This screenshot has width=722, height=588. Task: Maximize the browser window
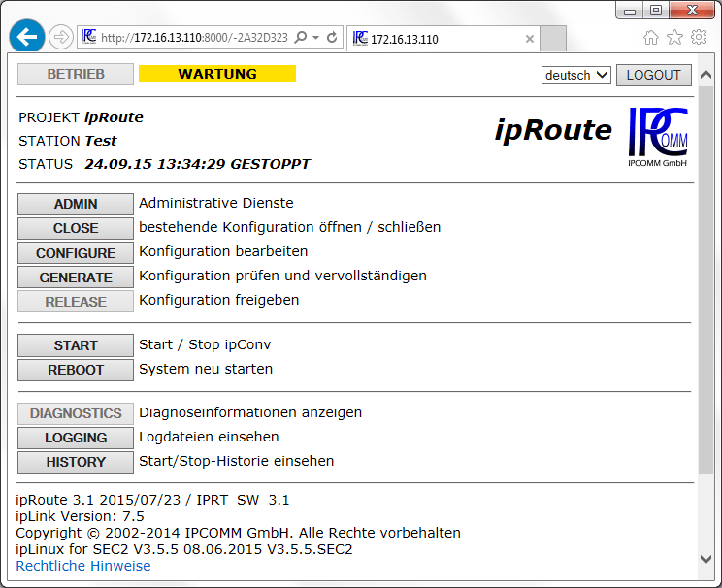656,10
